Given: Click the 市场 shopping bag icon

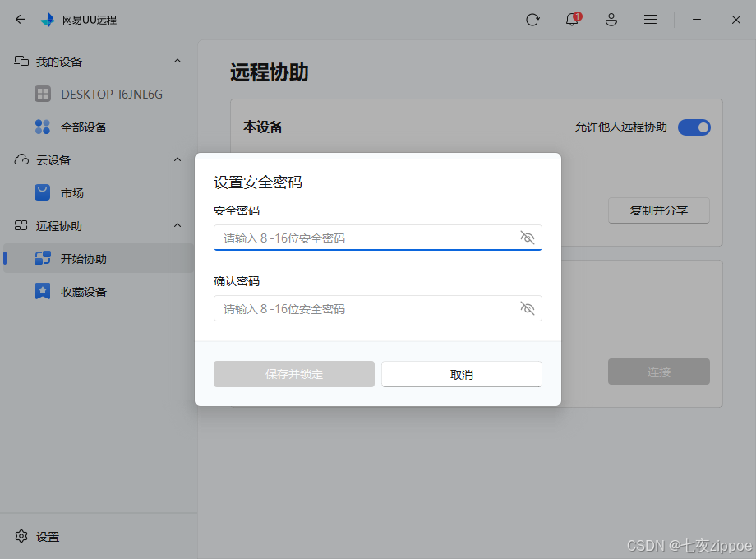Looking at the screenshot, I should [43, 192].
